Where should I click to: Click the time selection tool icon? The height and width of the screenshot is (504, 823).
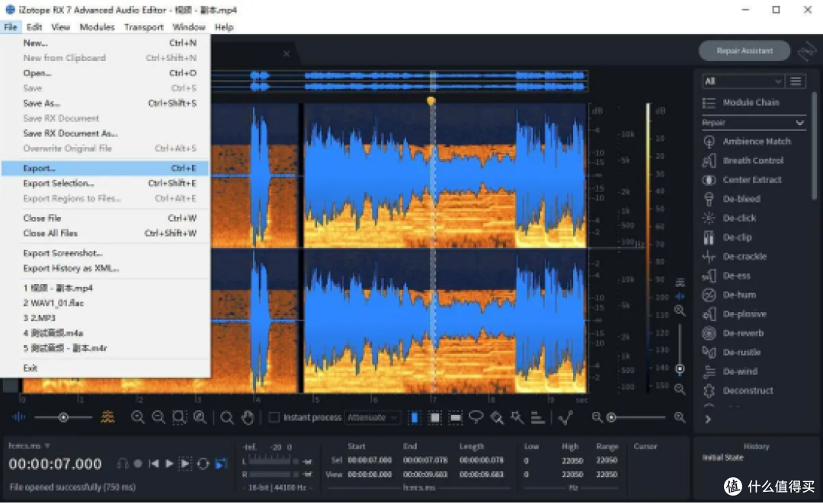tap(414, 417)
